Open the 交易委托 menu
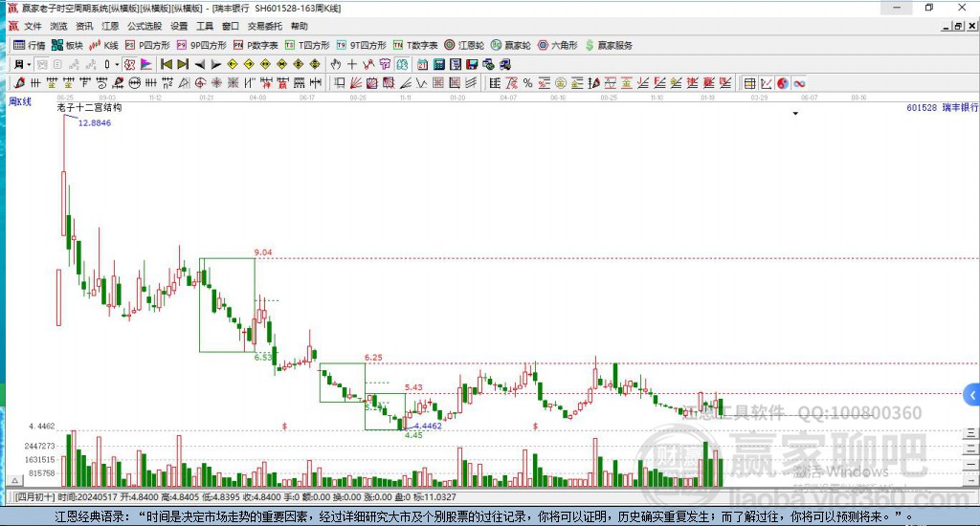Viewport: 980px width, 526px height. click(265, 26)
